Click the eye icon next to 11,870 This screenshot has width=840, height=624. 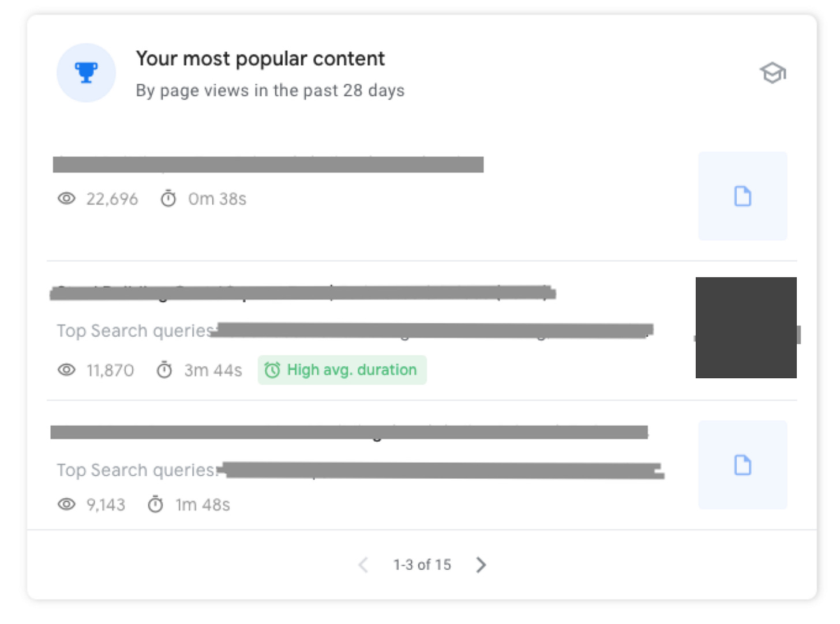tap(66, 370)
